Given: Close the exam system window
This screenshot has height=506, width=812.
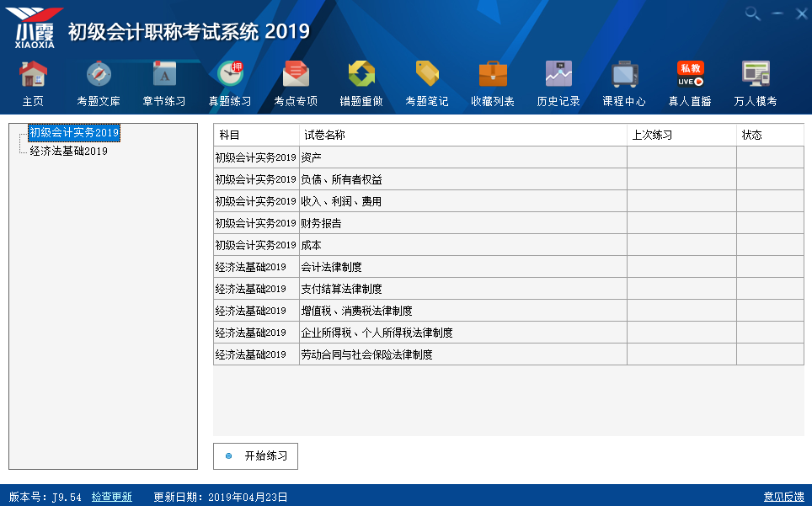Looking at the screenshot, I should [801, 13].
